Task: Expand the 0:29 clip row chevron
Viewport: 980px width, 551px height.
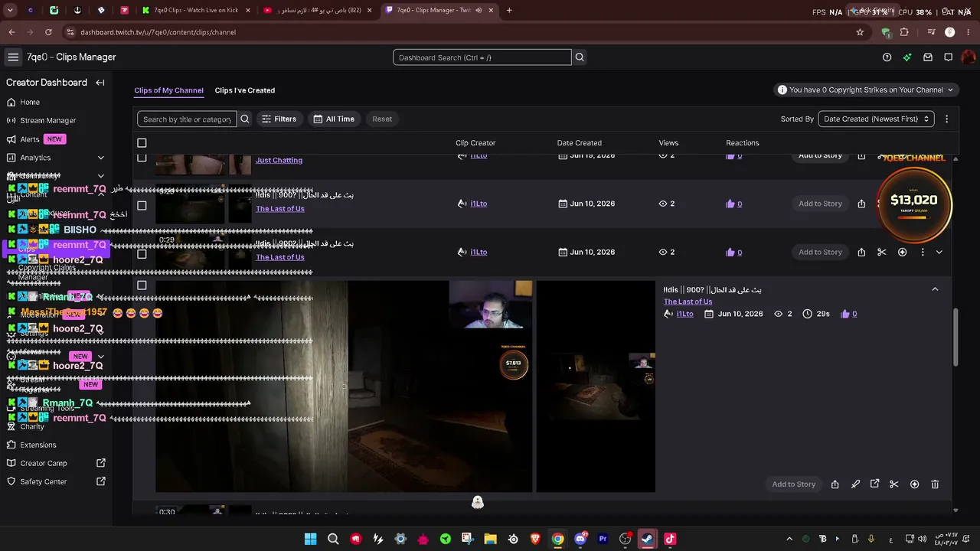Action: (939, 252)
